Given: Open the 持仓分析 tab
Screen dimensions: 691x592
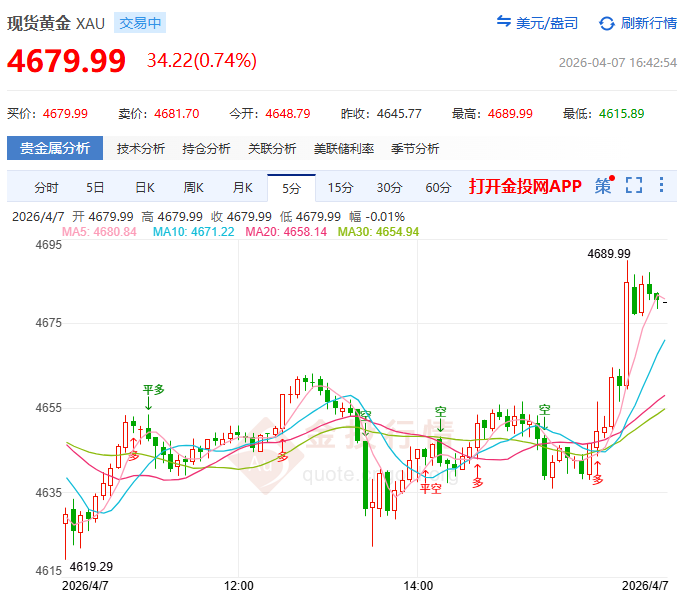Looking at the screenshot, I should [x=206, y=149].
